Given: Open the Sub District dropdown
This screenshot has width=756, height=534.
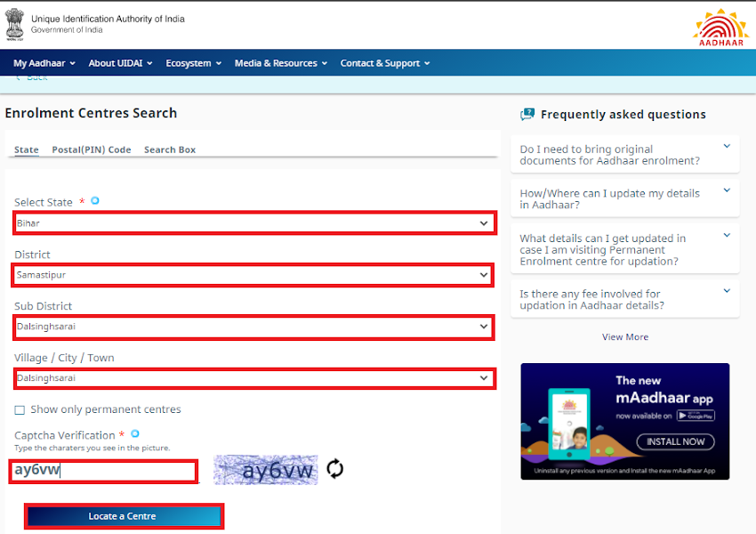Looking at the screenshot, I should (x=253, y=327).
